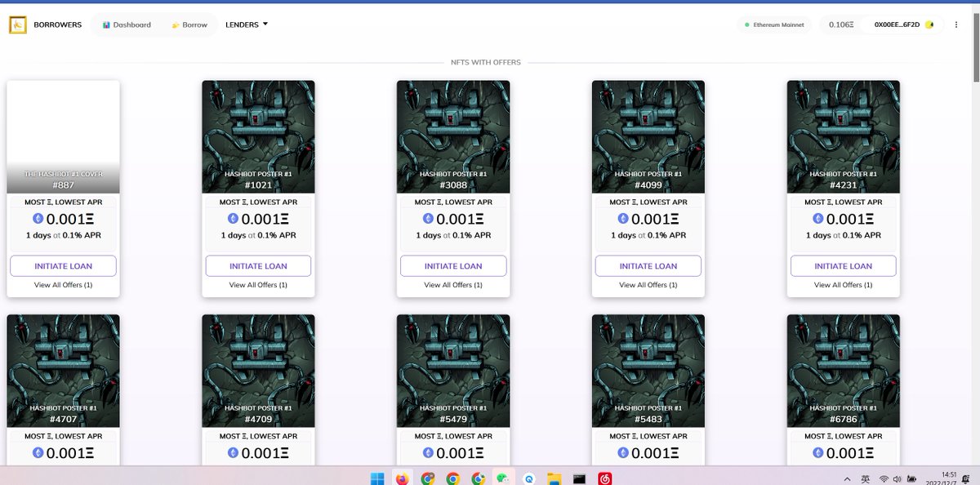980x485 pixels.
Task: View all offers for #1021
Action: [258, 285]
